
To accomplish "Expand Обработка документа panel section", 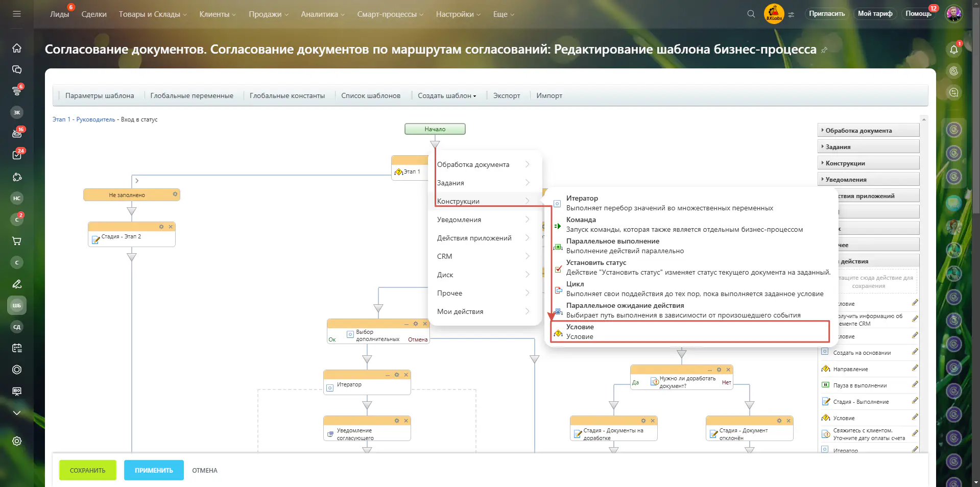I will (868, 131).
